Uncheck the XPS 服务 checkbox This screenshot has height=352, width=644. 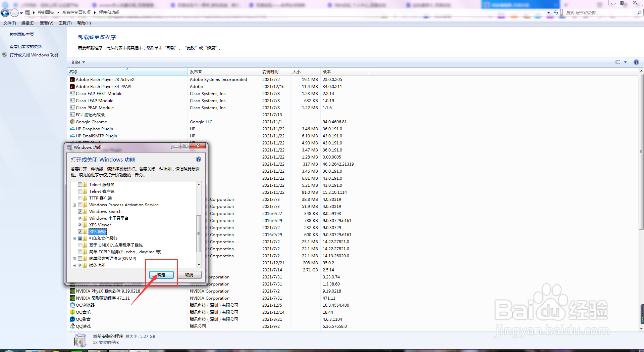point(80,232)
